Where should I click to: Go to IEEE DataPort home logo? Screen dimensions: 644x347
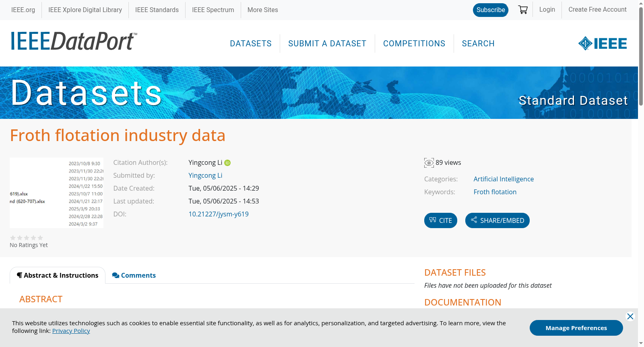pos(74,41)
